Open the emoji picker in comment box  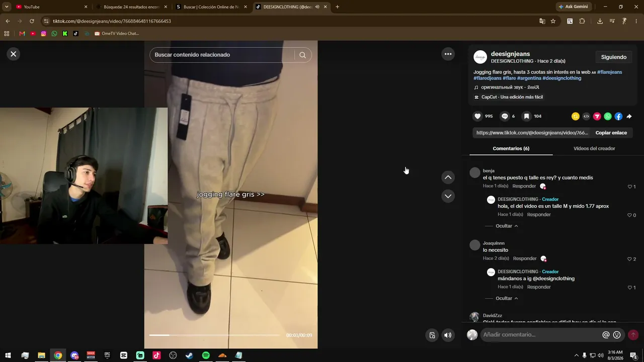click(617, 335)
